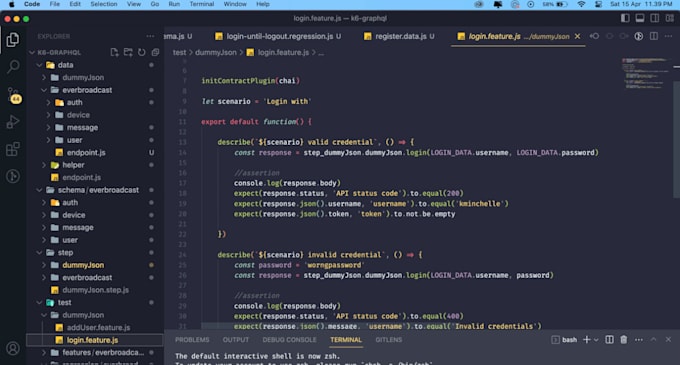The width and height of the screenshot is (680, 365).
Task: Maximize the panel with the up chevron
Action: [x=654, y=340]
